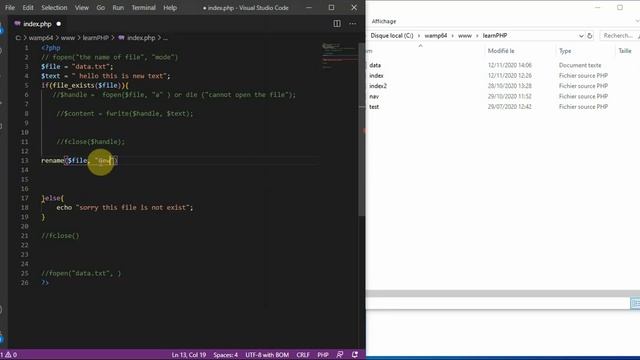The height and width of the screenshot is (360, 640).
Task: Open the Run menu
Action: coord(118,7)
